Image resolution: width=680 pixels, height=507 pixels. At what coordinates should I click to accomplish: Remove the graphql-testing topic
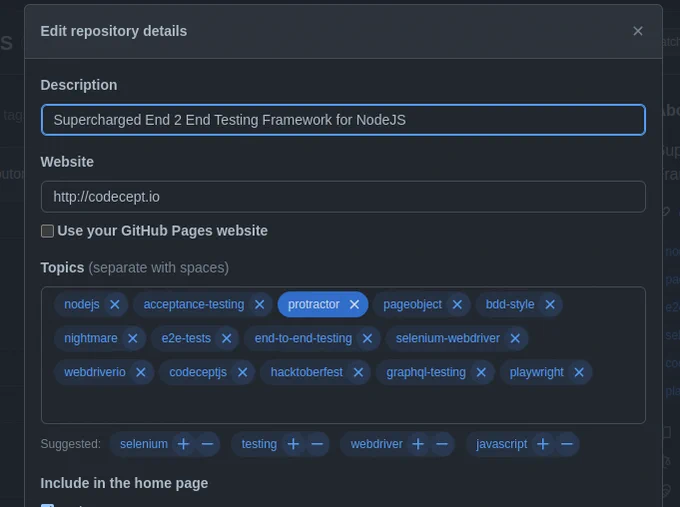pyautogui.click(x=481, y=372)
